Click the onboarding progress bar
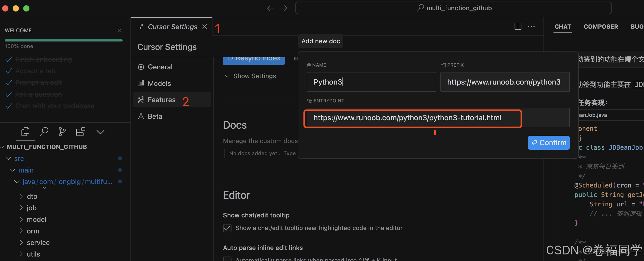The image size is (644, 261). (64, 40)
